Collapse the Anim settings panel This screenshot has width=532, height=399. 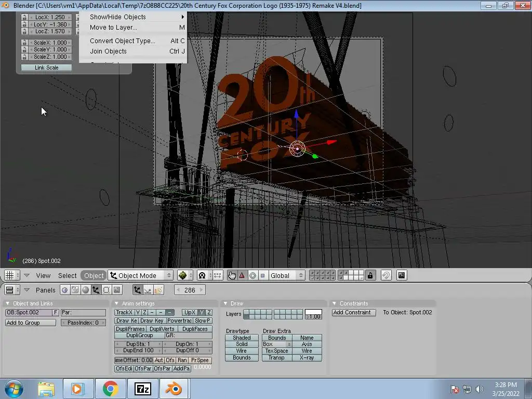click(116, 303)
